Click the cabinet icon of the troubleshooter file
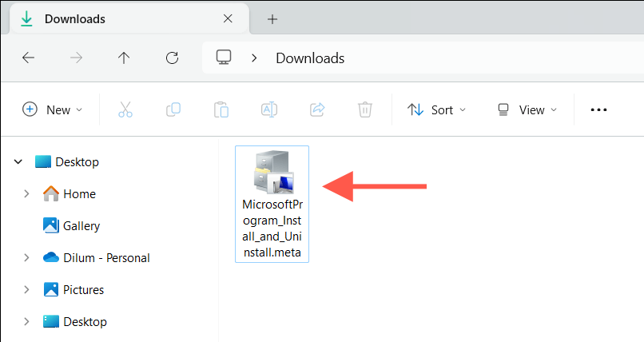644x342 pixels. [273, 172]
